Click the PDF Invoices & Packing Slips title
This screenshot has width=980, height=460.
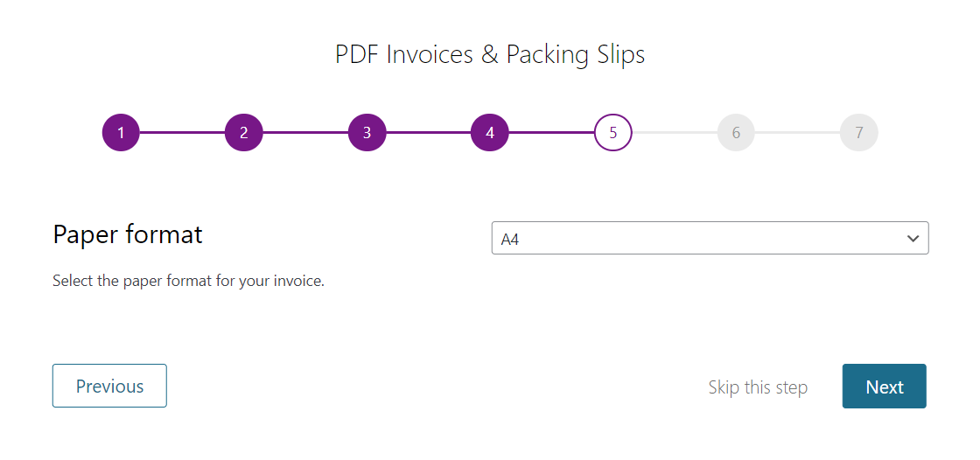coord(490,54)
